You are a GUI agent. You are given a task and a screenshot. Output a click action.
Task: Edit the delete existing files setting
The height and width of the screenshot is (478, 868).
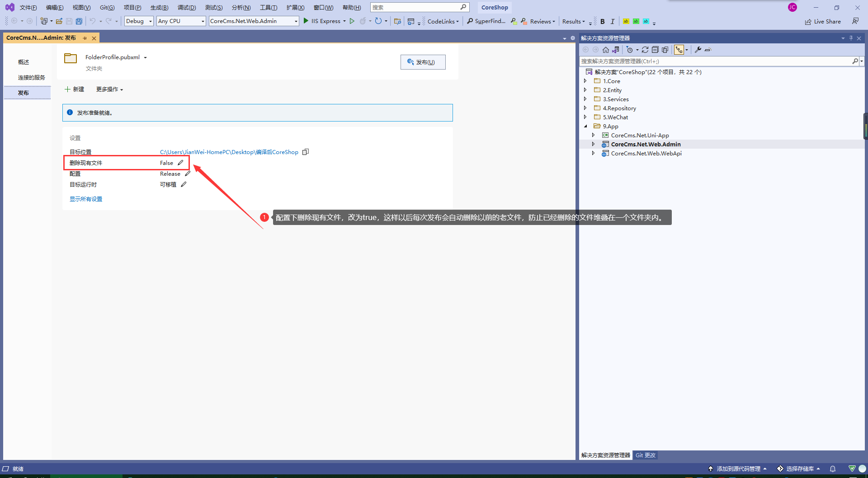click(x=180, y=163)
